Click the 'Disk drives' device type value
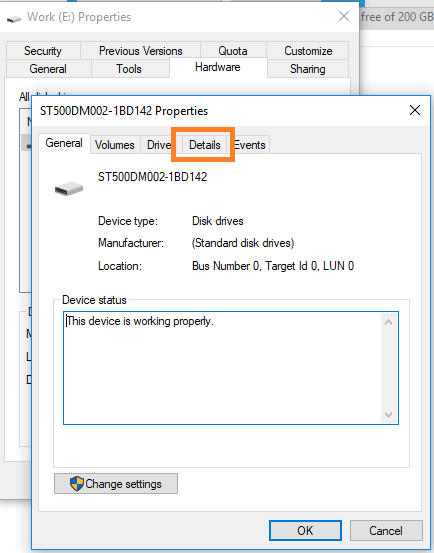Screen dimensions: 434x553 [x=218, y=221]
